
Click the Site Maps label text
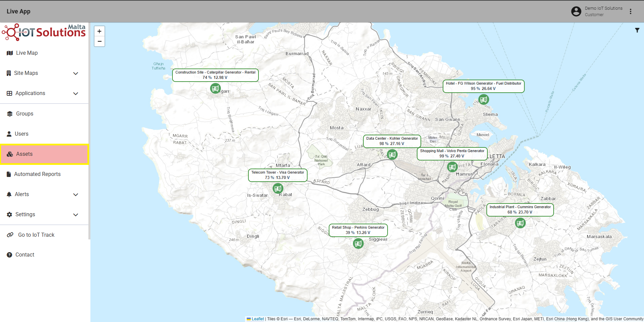26,73
